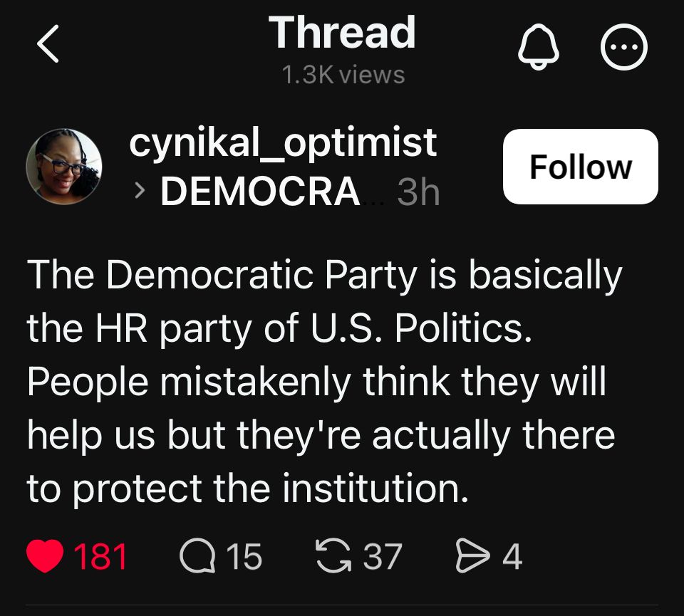The height and width of the screenshot is (616, 684).
Task: Tap the notification bell icon
Action: click(539, 47)
